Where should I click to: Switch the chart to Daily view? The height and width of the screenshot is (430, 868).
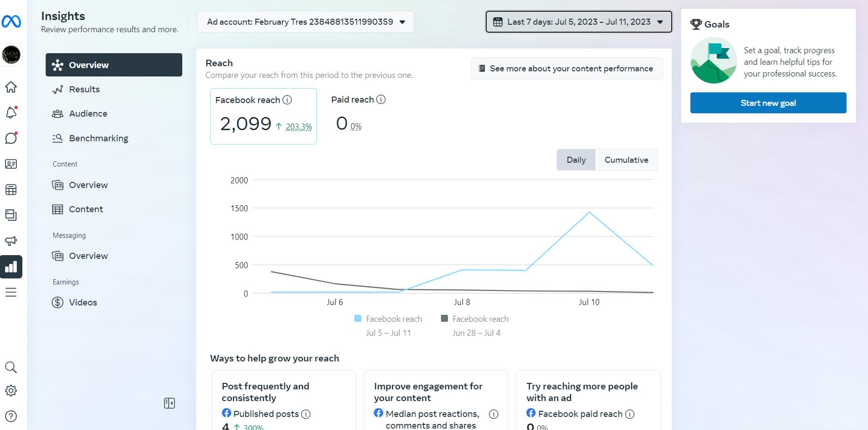tap(576, 160)
